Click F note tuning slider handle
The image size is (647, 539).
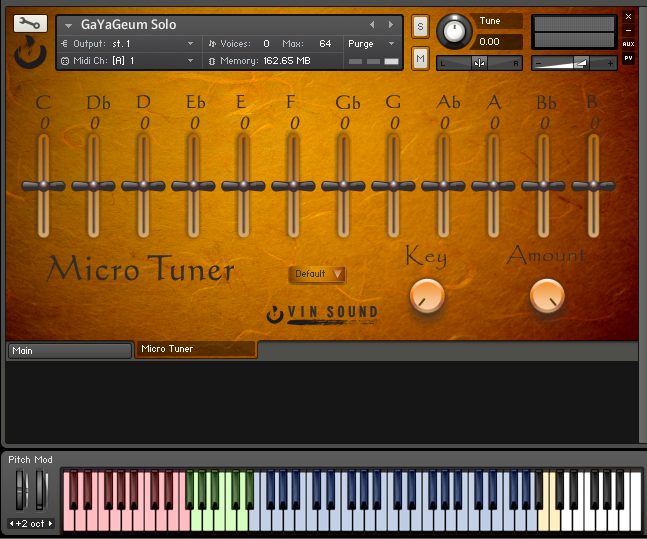(293, 186)
